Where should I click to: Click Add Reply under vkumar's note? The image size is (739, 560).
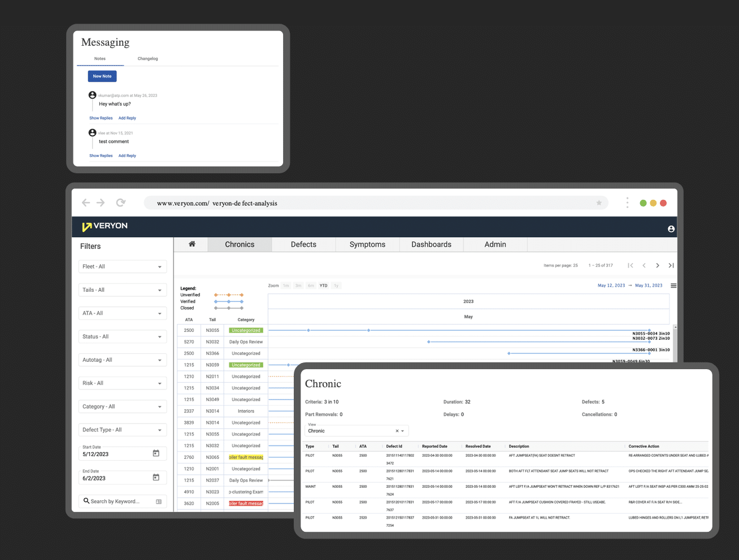pos(127,118)
